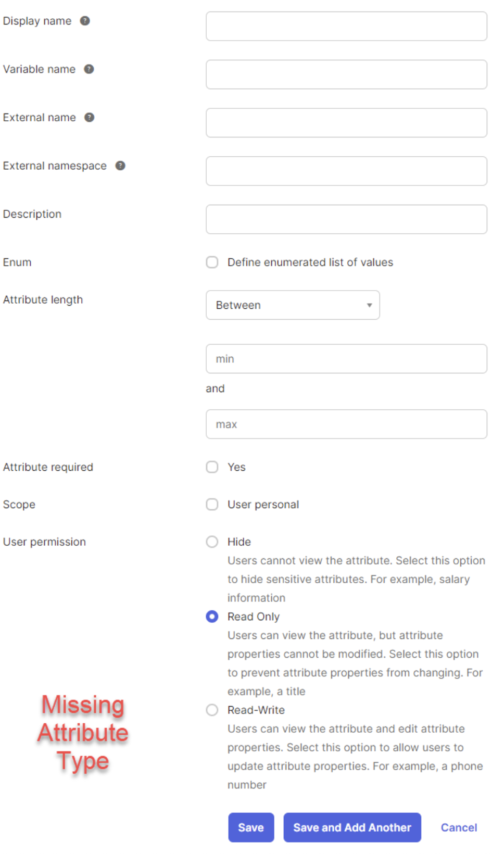This screenshot has width=504, height=854.
Task: Choose the Read Only permission radio
Action: [212, 617]
